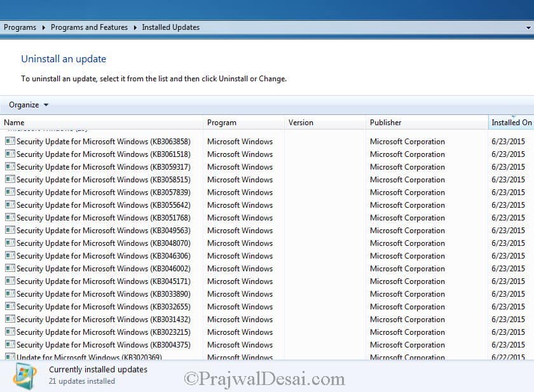
Task: Expand the arrow after Programs in breadcrumb
Action: 44,27
